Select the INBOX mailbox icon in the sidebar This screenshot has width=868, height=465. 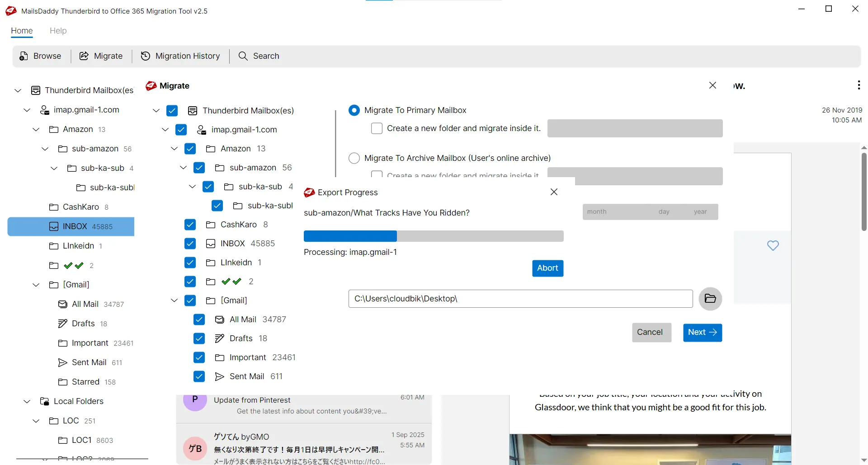click(x=53, y=226)
